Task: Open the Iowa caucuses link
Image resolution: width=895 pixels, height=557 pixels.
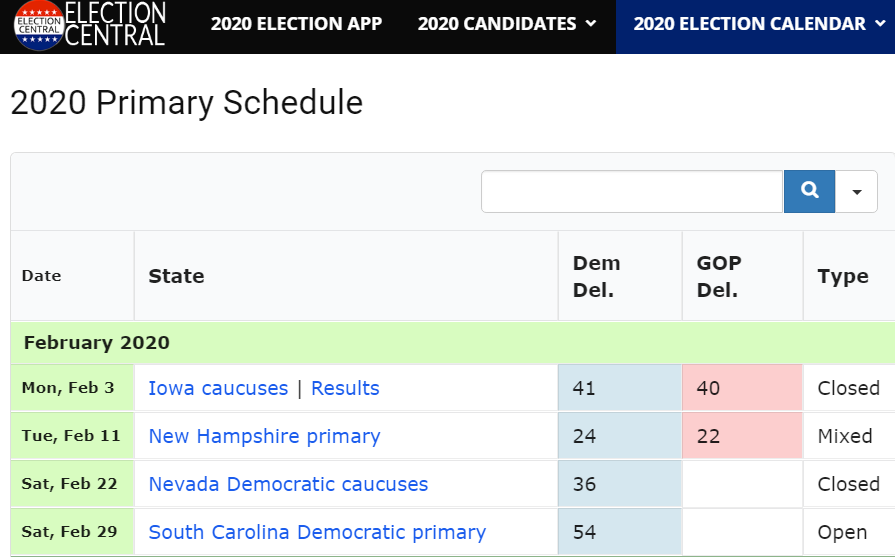Action: [218, 388]
